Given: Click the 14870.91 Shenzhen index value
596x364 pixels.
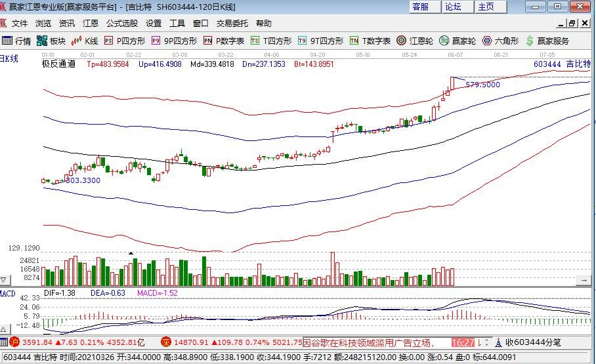Looking at the screenshot, I should [x=191, y=342].
